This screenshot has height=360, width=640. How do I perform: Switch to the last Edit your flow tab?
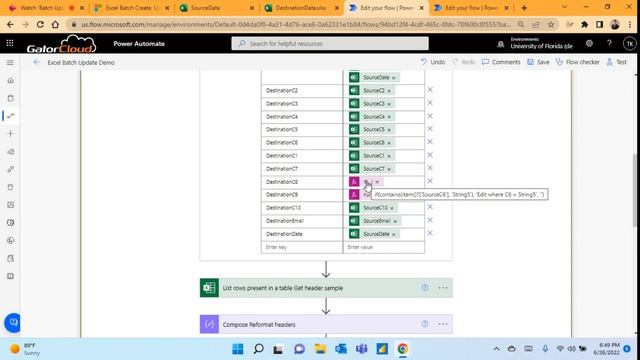(x=471, y=8)
